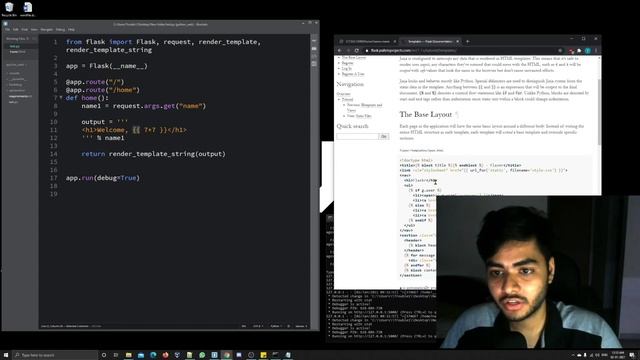Bookmark this page with the star icon
The image size is (640, 360).
point(560,51)
